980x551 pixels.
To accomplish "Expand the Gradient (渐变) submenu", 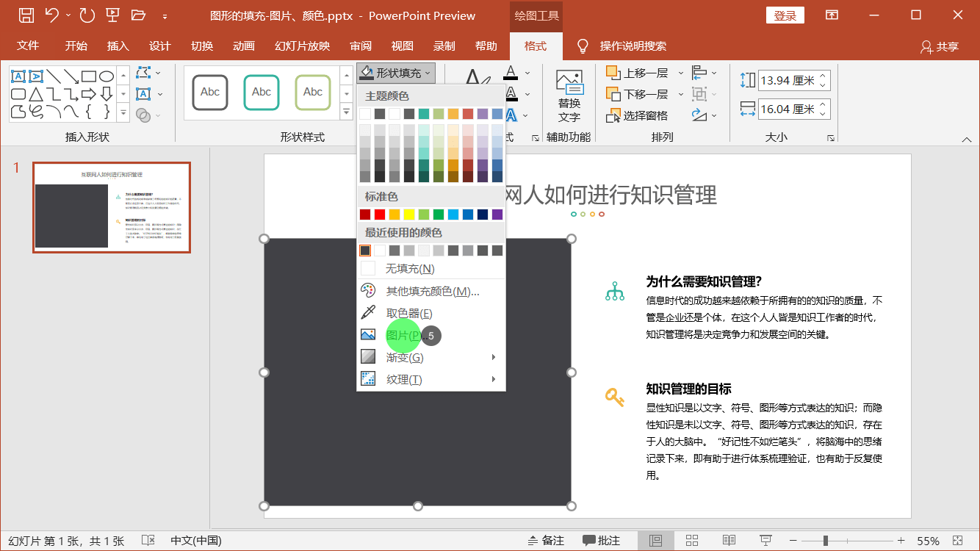I will (431, 357).
